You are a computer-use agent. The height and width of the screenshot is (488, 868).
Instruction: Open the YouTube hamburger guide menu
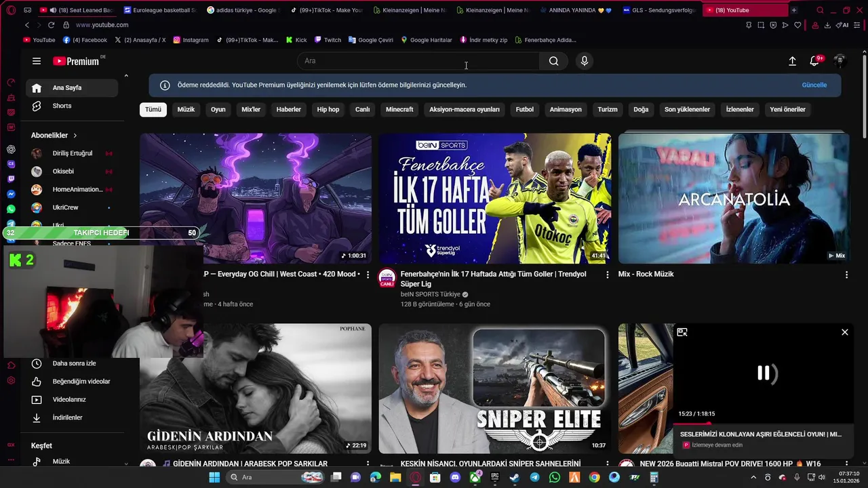coord(37,61)
